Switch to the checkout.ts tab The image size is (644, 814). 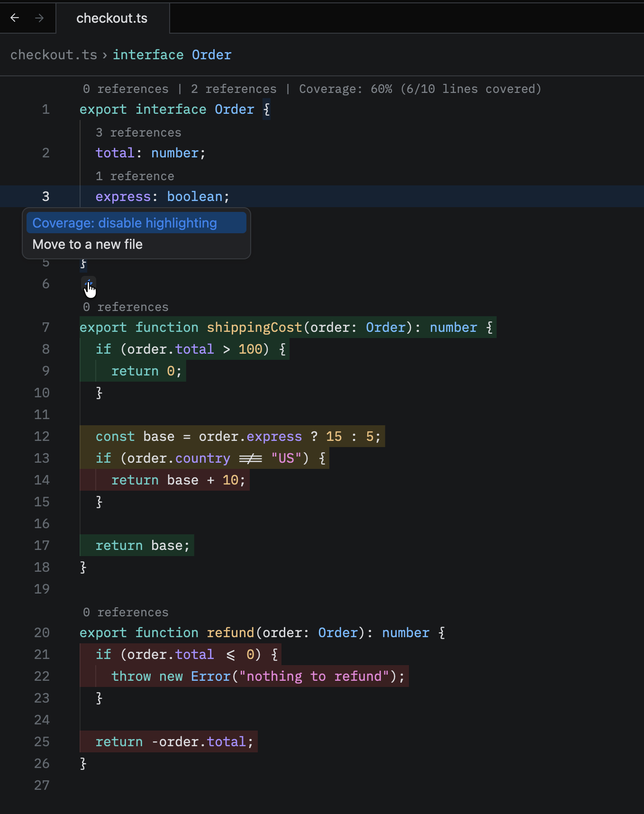tap(112, 18)
